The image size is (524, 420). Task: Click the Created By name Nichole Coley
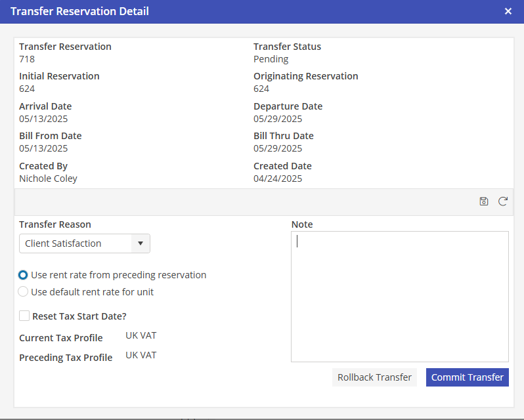[48, 178]
